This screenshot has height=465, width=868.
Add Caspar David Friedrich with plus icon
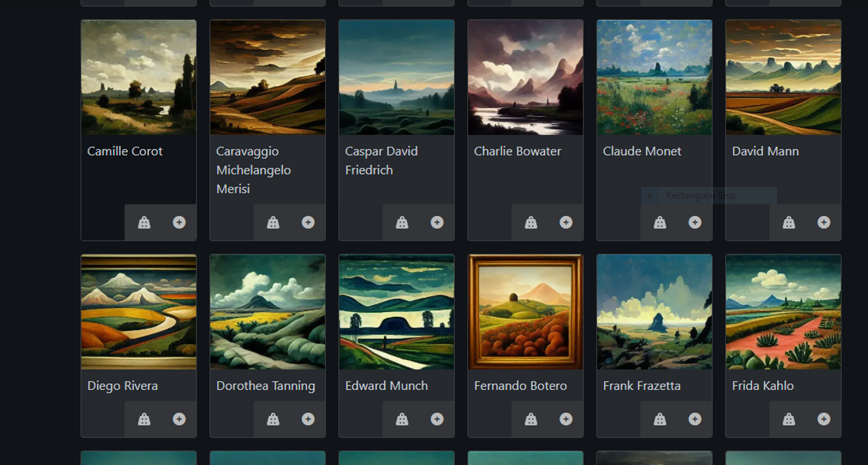pyautogui.click(x=437, y=222)
